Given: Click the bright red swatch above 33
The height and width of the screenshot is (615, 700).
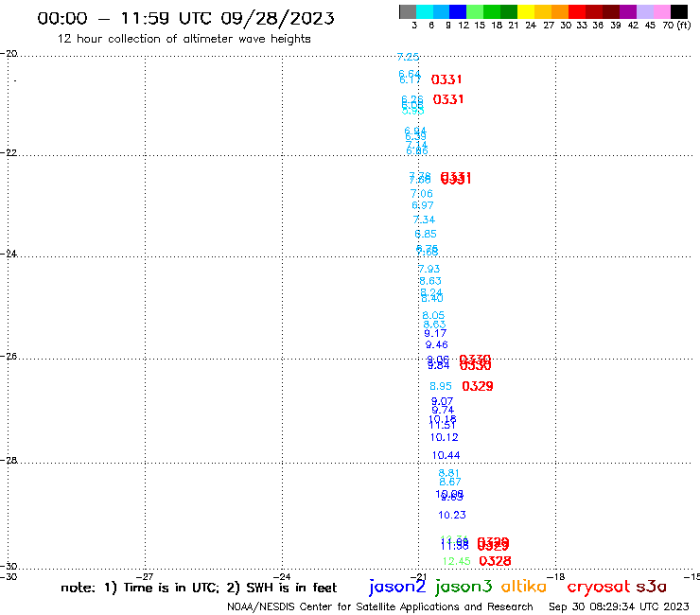Looking at the screenshot, I should (x=577, y=11).
